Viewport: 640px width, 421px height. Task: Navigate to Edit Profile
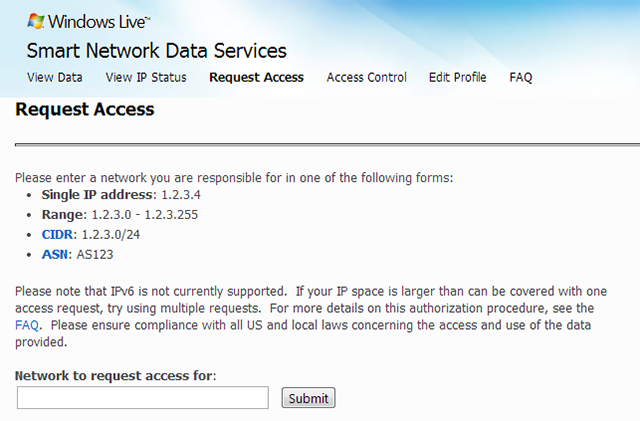pos(457,77)
